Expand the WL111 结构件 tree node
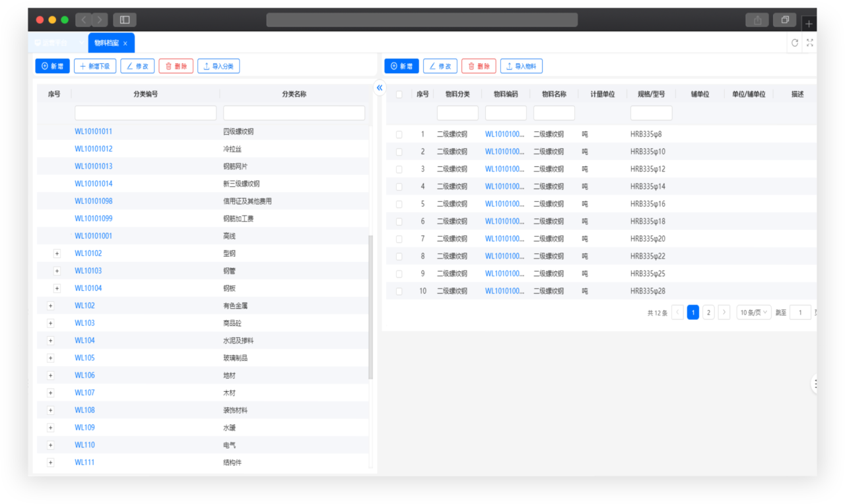 (51, 462)
